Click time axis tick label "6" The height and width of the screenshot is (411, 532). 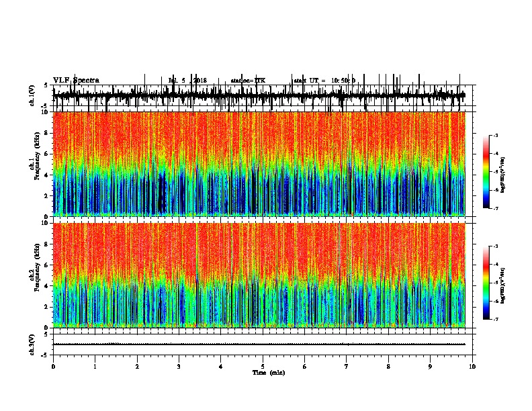tap(305, 367)
